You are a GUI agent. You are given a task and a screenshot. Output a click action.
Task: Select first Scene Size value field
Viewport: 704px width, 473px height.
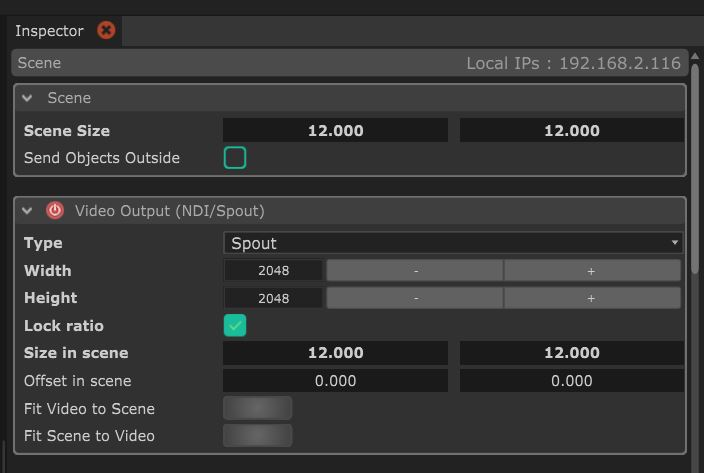click(x=335, y=130)
